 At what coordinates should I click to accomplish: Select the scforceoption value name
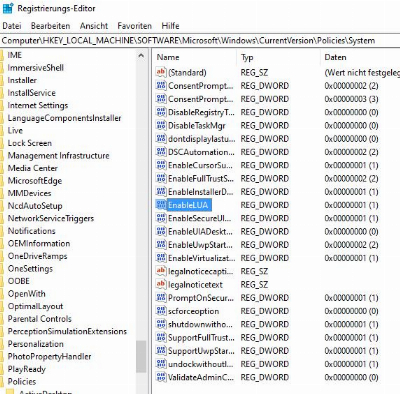[x=194, y=311]
